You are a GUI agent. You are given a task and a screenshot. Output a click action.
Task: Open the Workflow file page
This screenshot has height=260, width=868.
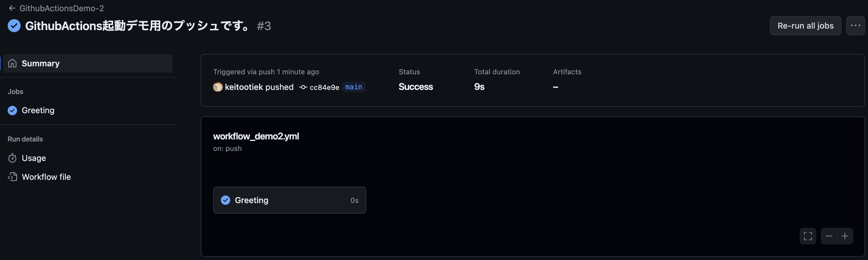pos(46,177)
